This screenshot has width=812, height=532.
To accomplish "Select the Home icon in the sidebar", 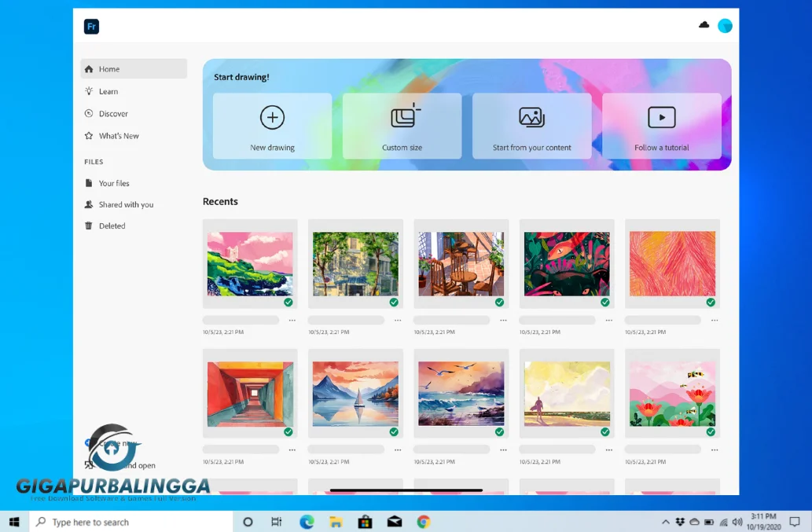I will click(x=88, y=68).
